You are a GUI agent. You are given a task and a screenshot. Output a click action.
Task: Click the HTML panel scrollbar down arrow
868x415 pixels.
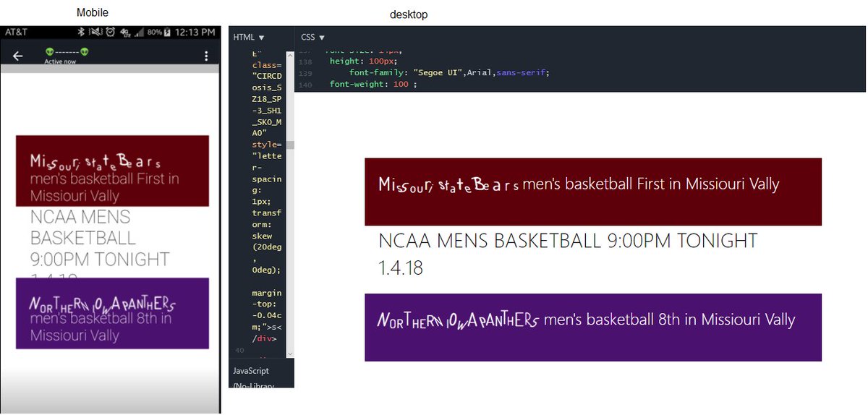click(x=290, y=353)
